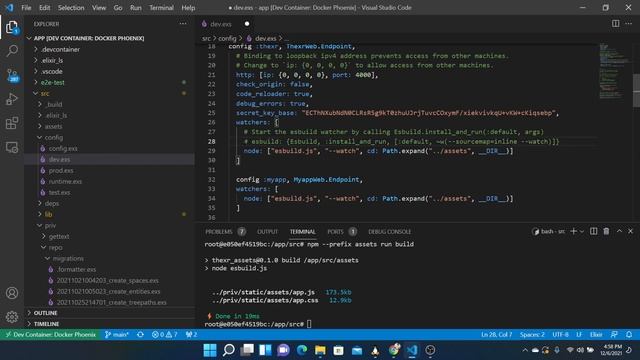The image size is (640, 360).
Task: Kill the terminal with trash icon
Action: coord(606,231)
